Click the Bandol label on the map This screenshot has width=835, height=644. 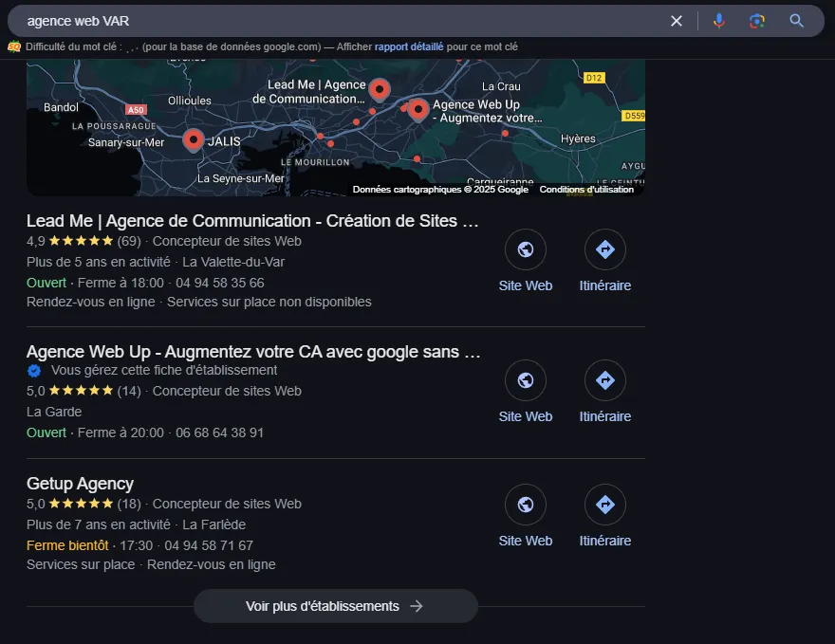click(61, 107)
